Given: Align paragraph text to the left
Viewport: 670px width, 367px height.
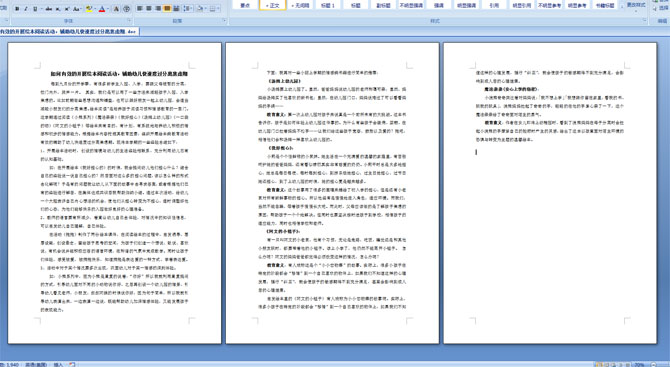Looking at the screenshot, I should (140, 9).
